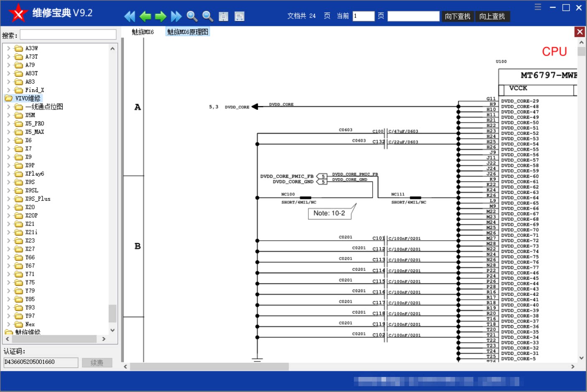Viewport: 587px width, 392px height.
Task: Click the schematic's horizontal scrollbar thumb
Action: coord(209,367)
